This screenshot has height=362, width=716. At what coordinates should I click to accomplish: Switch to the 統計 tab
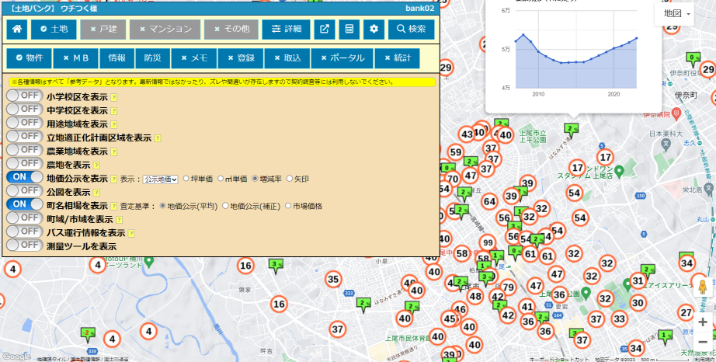[x=397, y=58]
